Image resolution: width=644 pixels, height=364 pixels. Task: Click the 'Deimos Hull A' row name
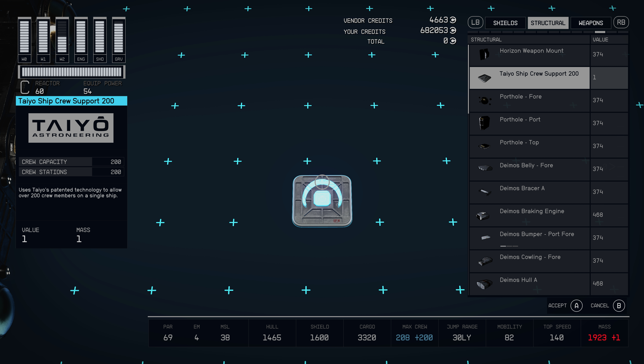click(x=518, y=280)
